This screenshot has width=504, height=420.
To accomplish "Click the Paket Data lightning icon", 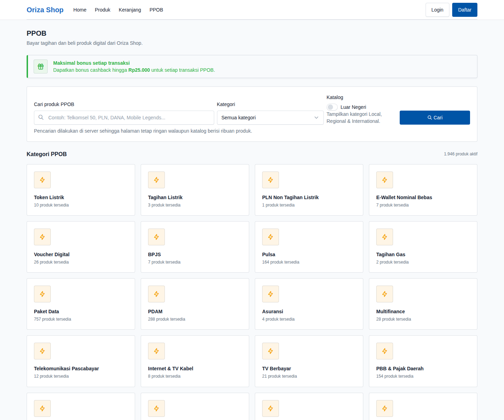I will coord(42,294).
